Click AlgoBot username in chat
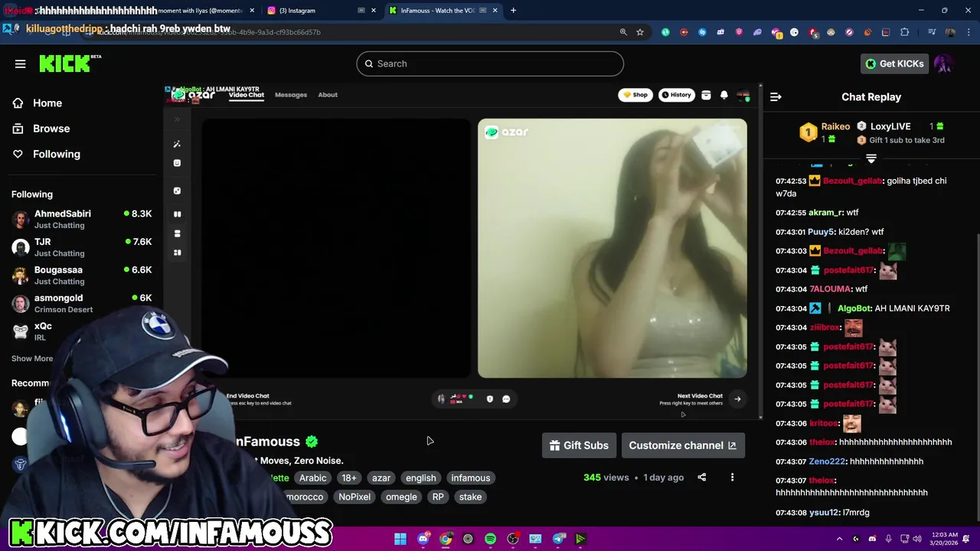980x551 pixels. [x=854, y=308]
